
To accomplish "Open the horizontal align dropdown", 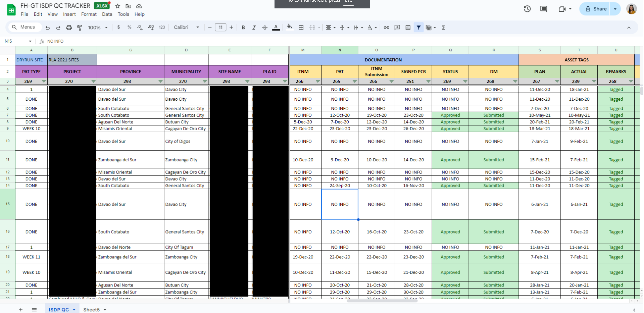I will 331,28.
